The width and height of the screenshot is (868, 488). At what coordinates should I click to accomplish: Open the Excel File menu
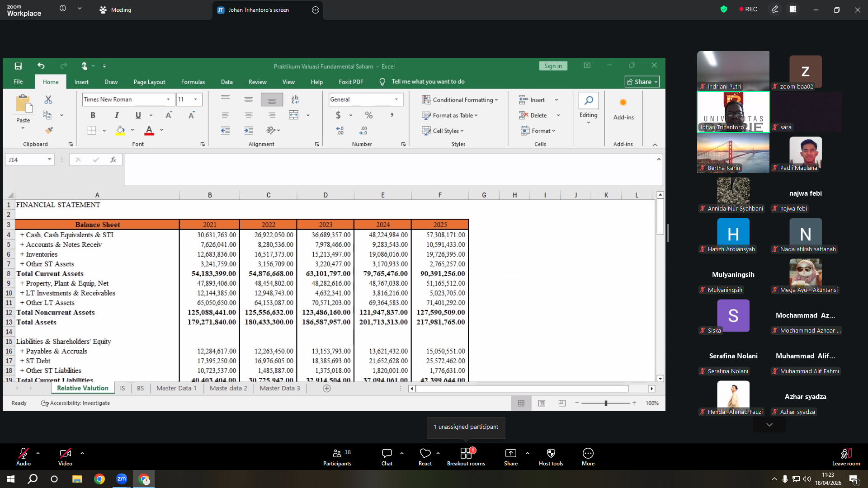[19, 82]
